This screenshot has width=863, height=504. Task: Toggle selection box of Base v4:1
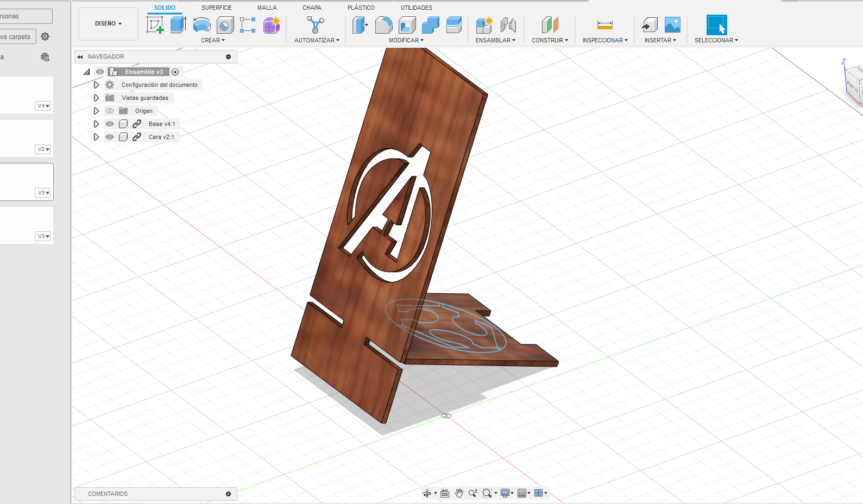(123, 124)
